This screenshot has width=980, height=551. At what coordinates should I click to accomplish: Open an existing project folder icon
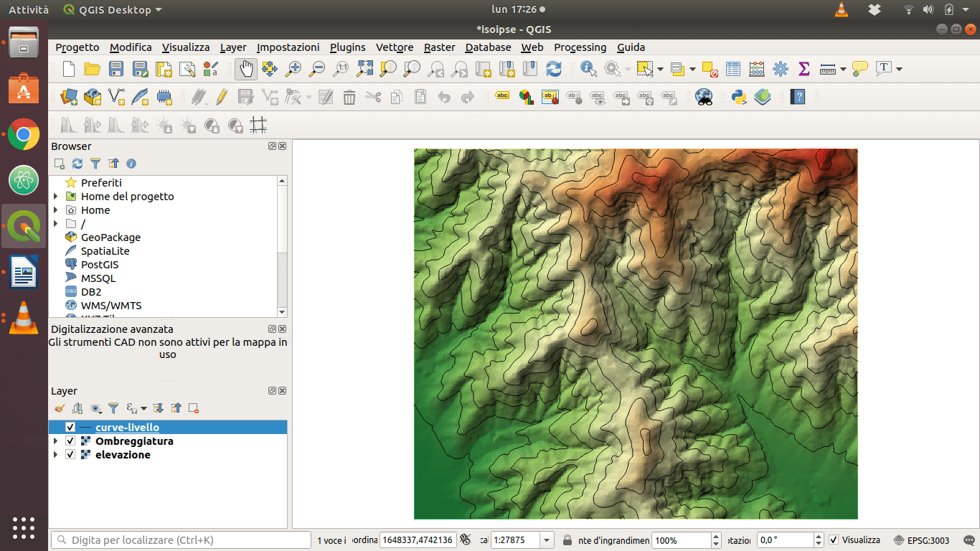click(93, 69)
